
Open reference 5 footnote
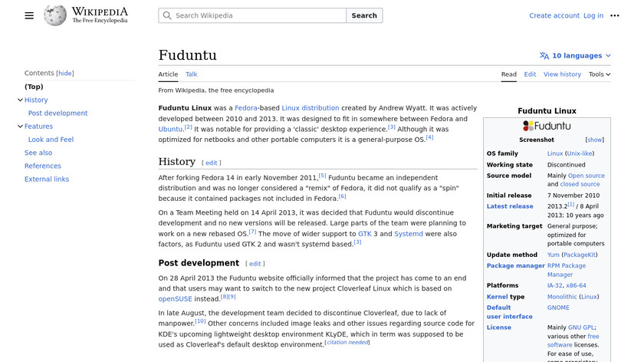point(323,176)
